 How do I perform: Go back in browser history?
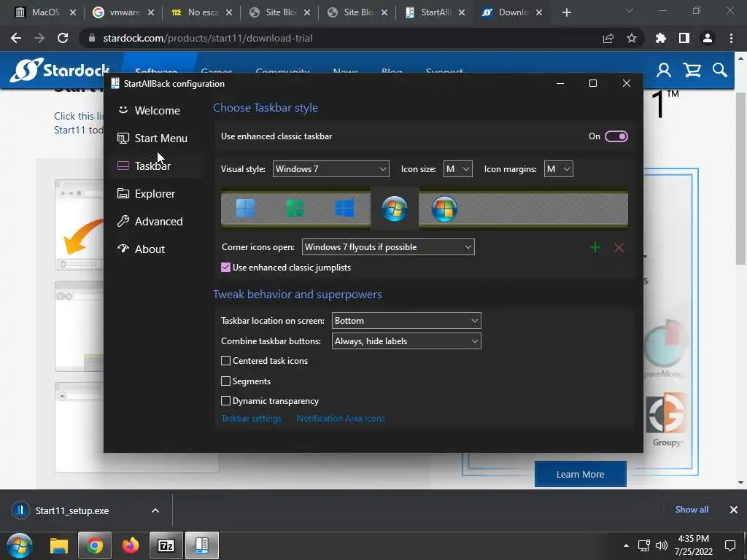(16, 38)
